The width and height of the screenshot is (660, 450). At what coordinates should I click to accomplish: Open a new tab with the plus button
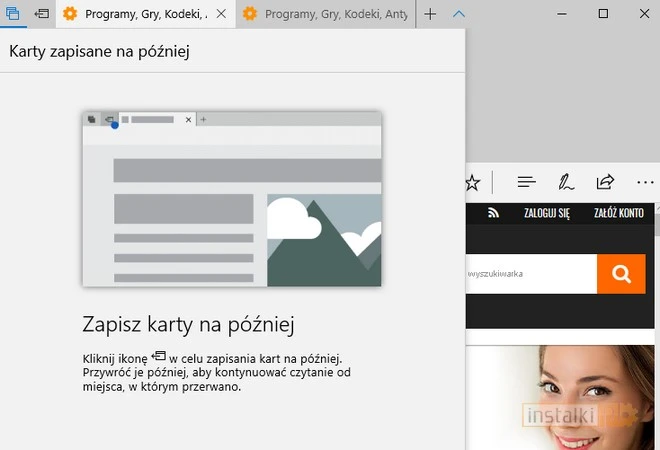[431, 14]
